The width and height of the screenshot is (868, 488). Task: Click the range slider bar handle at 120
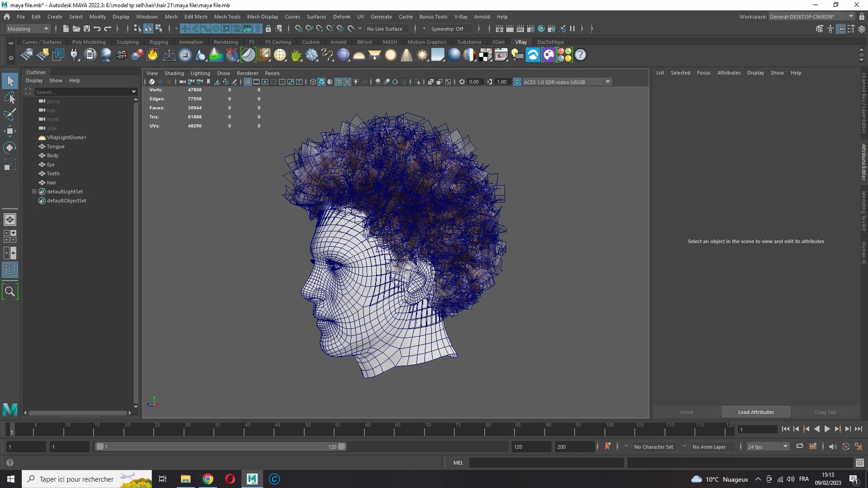[x=342, y=447]
